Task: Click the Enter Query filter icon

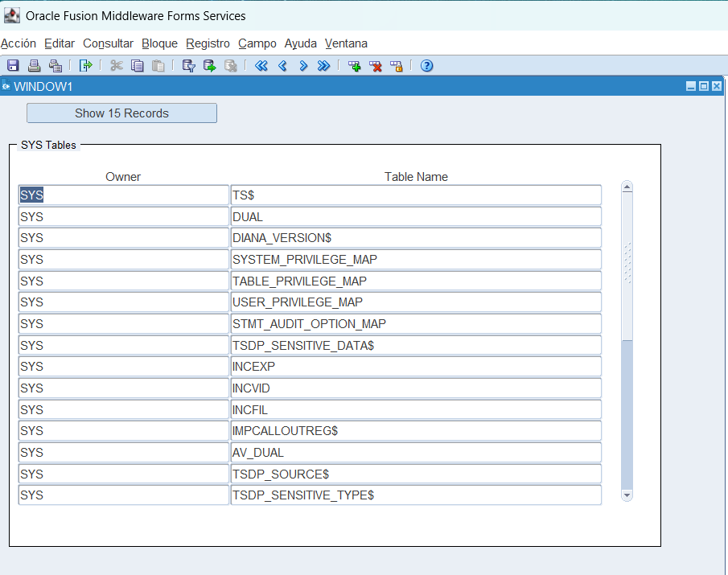Action: point(189,66)
